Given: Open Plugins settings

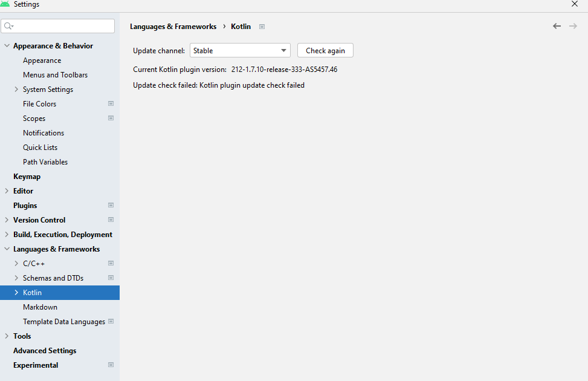Looking at the screenshot, I should pos(25,206).
